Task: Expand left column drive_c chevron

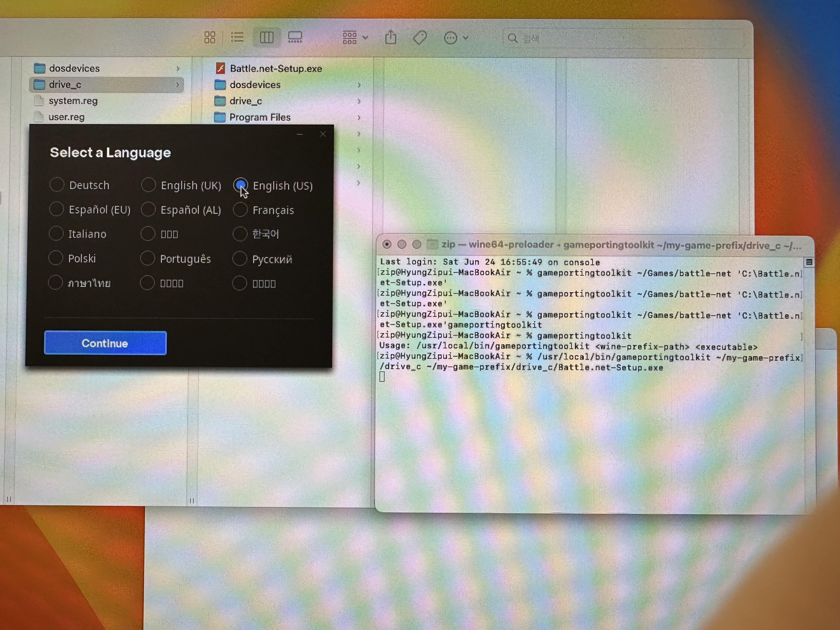Action: [177, 85]
